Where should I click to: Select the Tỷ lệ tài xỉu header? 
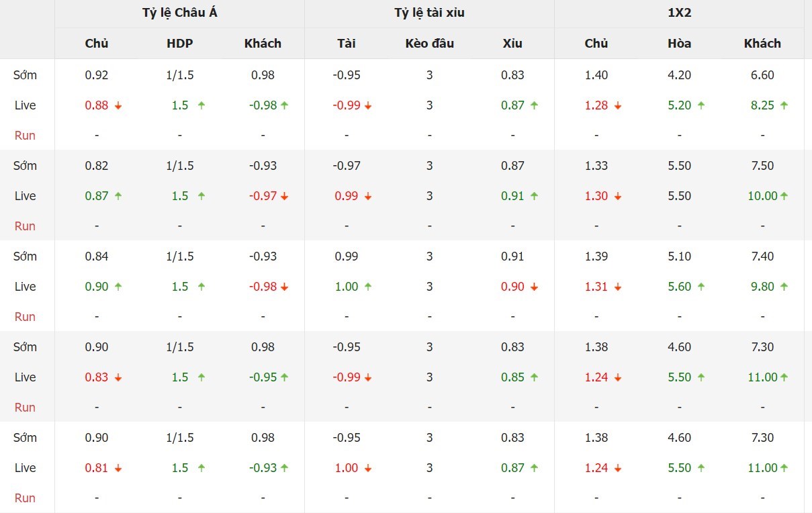[429, 13]
